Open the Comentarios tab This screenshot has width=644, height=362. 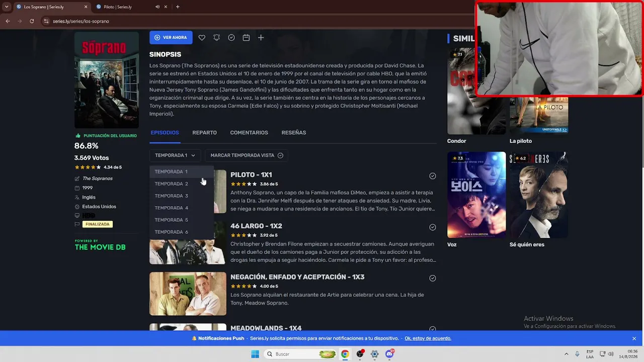pyautogui.click(x=249, y=133)
